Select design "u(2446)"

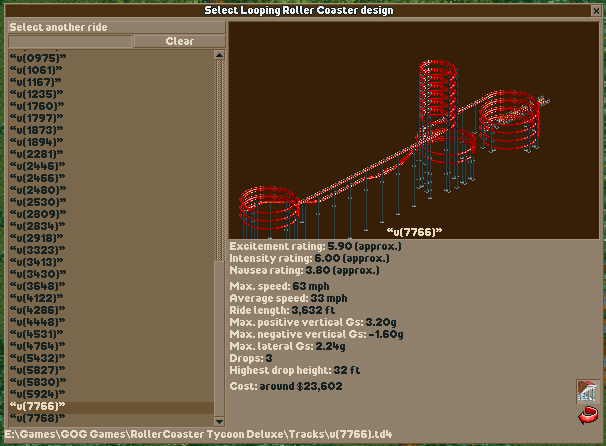pos(111,166)
